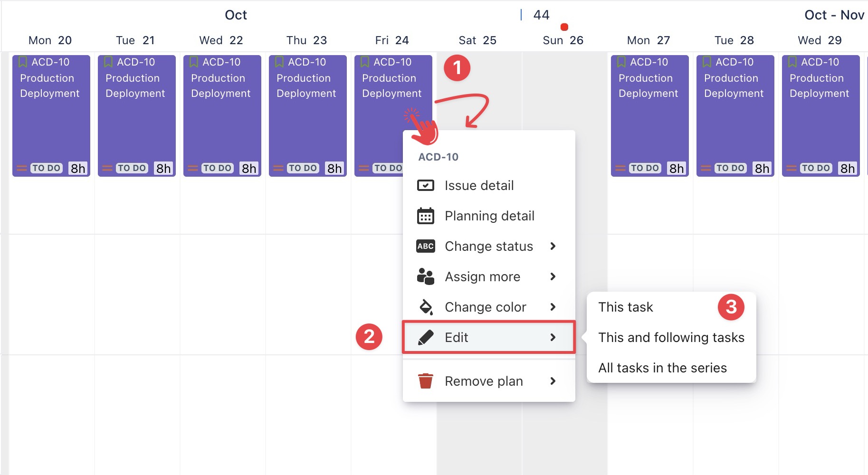Click the red today marker above Sun 26
The width and height of the screenshot is (868, 475).
coord(564,27)
